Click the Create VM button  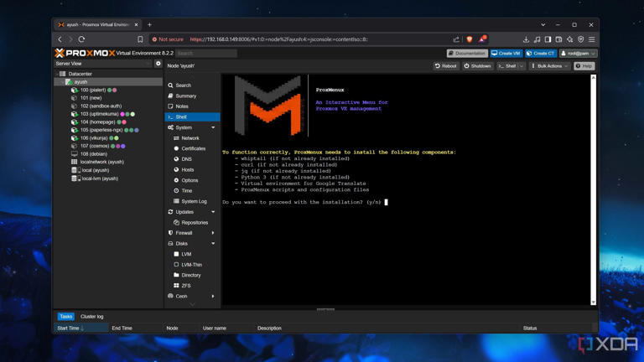(506, 54)
